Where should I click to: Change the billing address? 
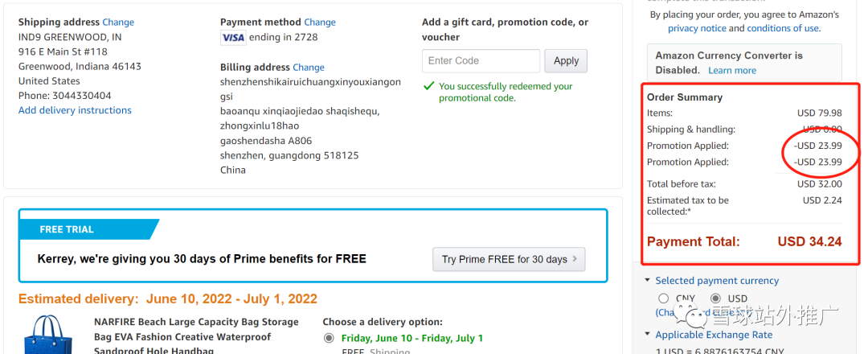point(309,67)
